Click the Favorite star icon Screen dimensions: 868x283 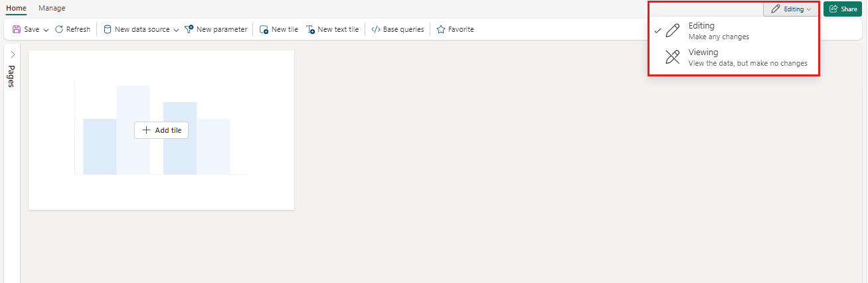440,29
